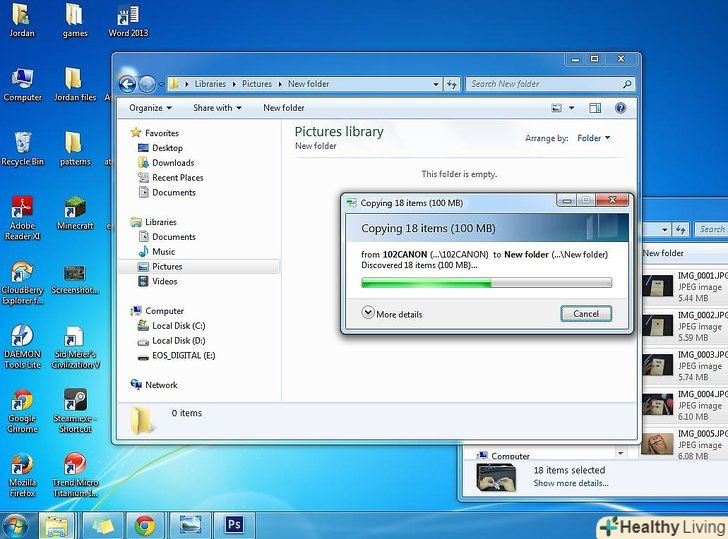Select EOS_DIGITAL (E:) drive in sidebar
The width and height of the screenshot is (728, 539).
(183, 355)
